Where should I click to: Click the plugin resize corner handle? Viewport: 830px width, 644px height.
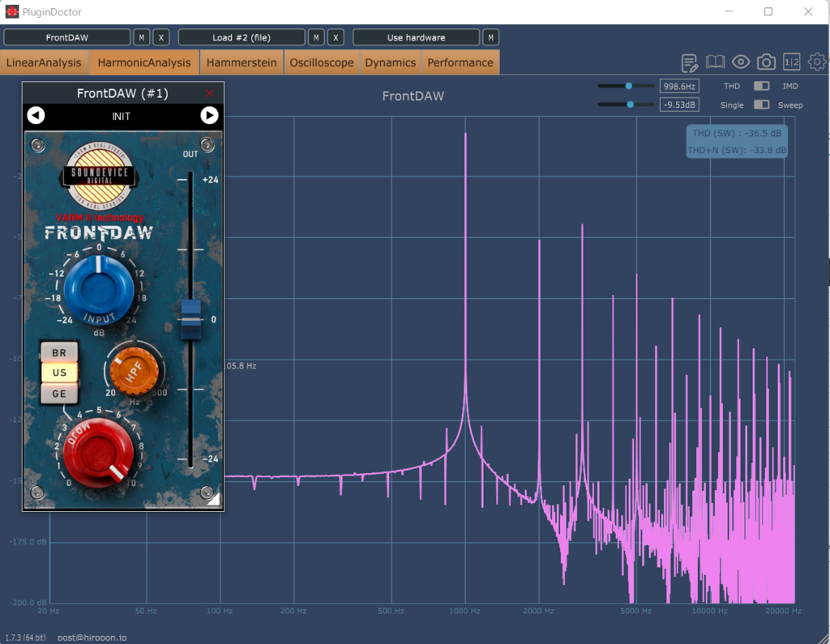tap(214, 500)
